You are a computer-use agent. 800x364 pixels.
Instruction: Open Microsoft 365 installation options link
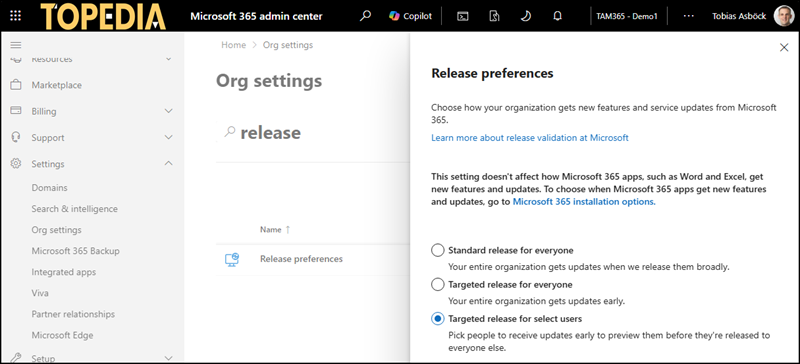point(584,202)
